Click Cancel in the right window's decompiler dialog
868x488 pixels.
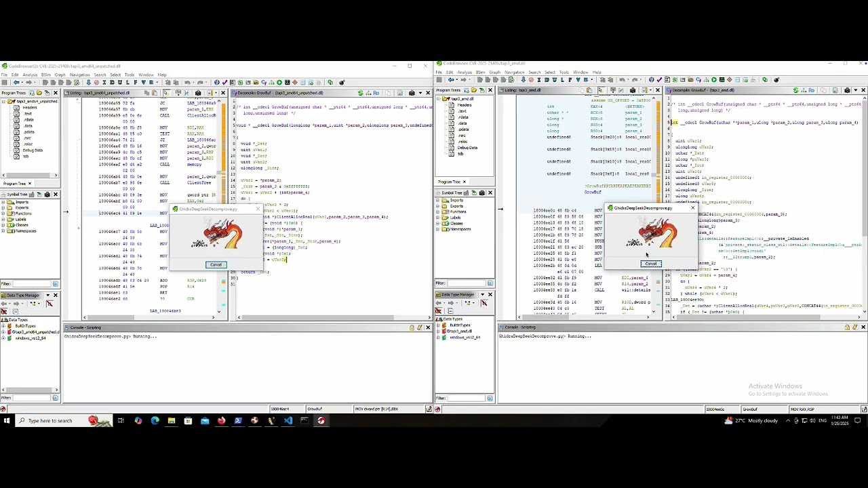(650, 263)
